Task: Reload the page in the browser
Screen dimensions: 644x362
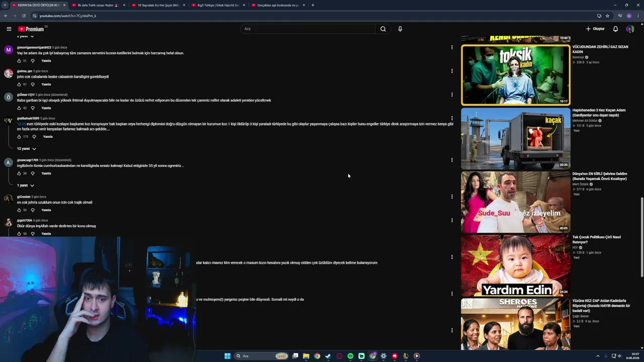Action: click(24, 16)
